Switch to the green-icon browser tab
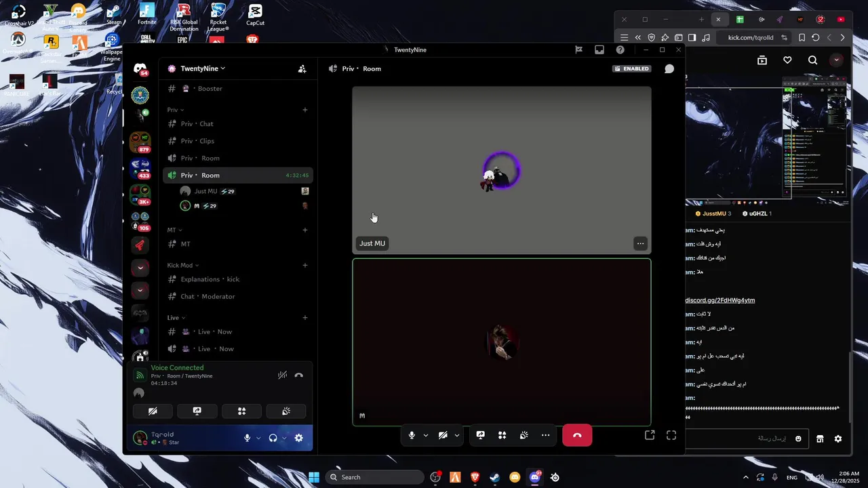 tap(740, 19)
